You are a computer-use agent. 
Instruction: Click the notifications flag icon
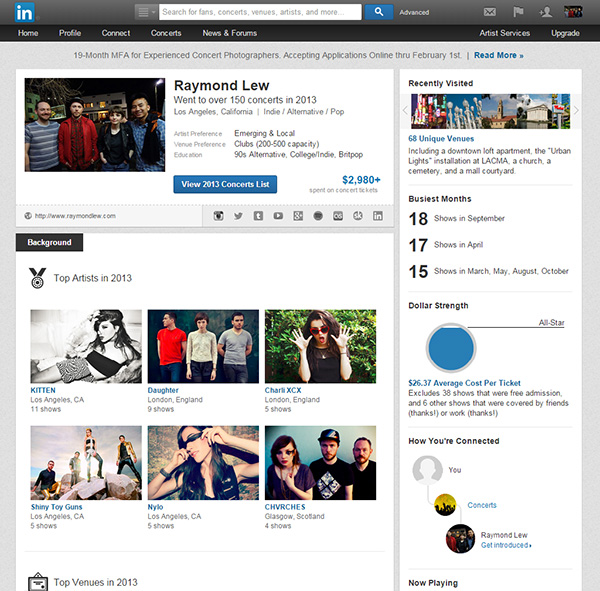pyautogui.click(x=517, y=12)
